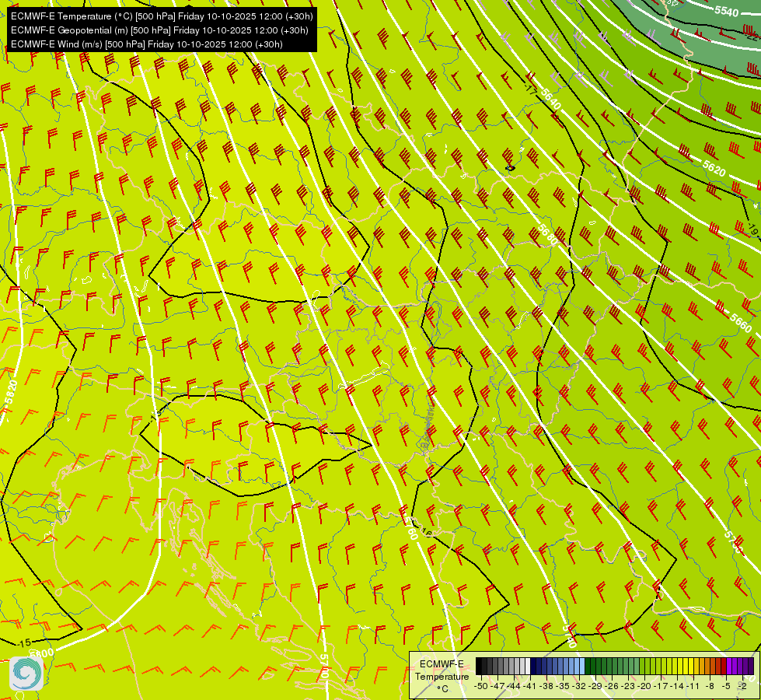Click the -32 value in the legend
Image resolution: width=761 pixels, height=700 pixels.
click(x=579, y=686)
